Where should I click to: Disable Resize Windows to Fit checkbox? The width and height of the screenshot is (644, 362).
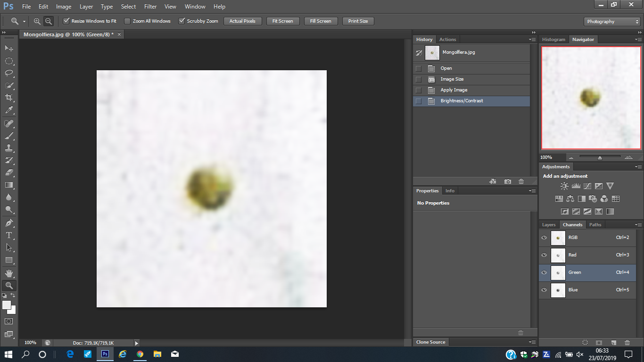(x=66, y=21)
